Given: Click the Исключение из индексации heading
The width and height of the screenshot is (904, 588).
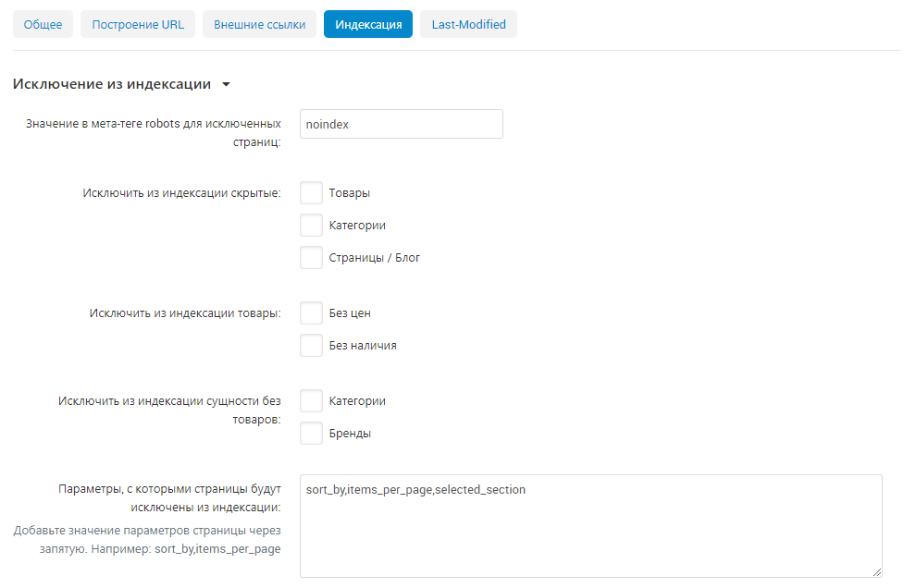Looking at the screenshot, I should (112, 84).
